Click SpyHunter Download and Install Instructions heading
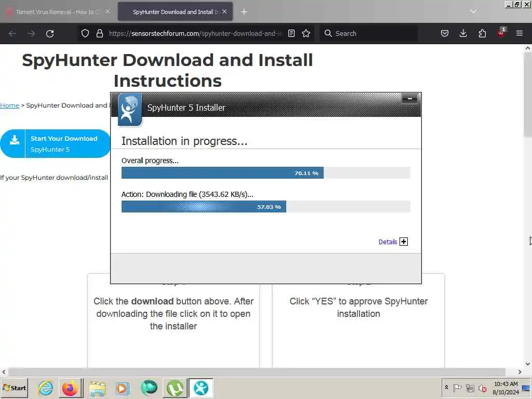The height and width of the screenshot is (399, 532). (x=167, y=71)
